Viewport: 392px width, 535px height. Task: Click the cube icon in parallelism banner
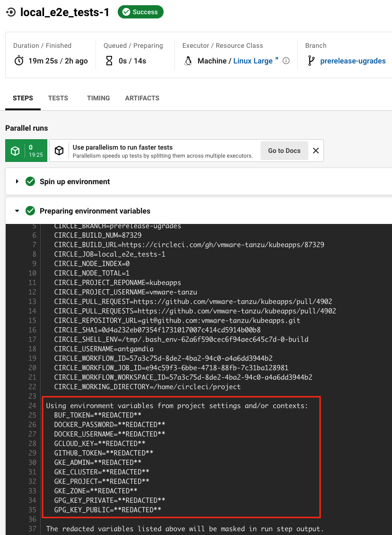click(x=59, y=151)
